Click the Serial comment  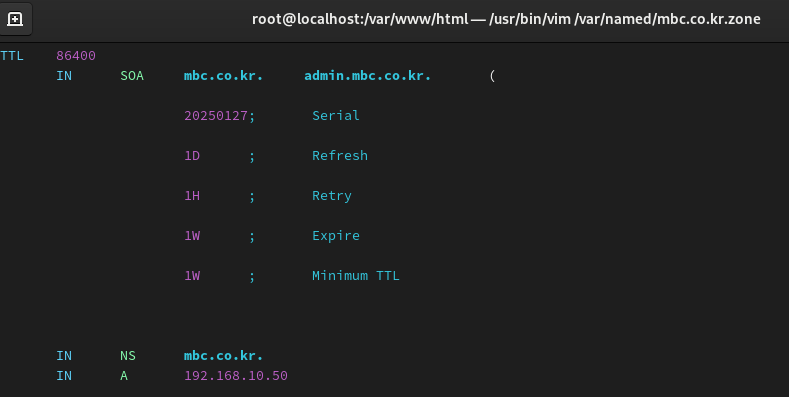(336, 116)
